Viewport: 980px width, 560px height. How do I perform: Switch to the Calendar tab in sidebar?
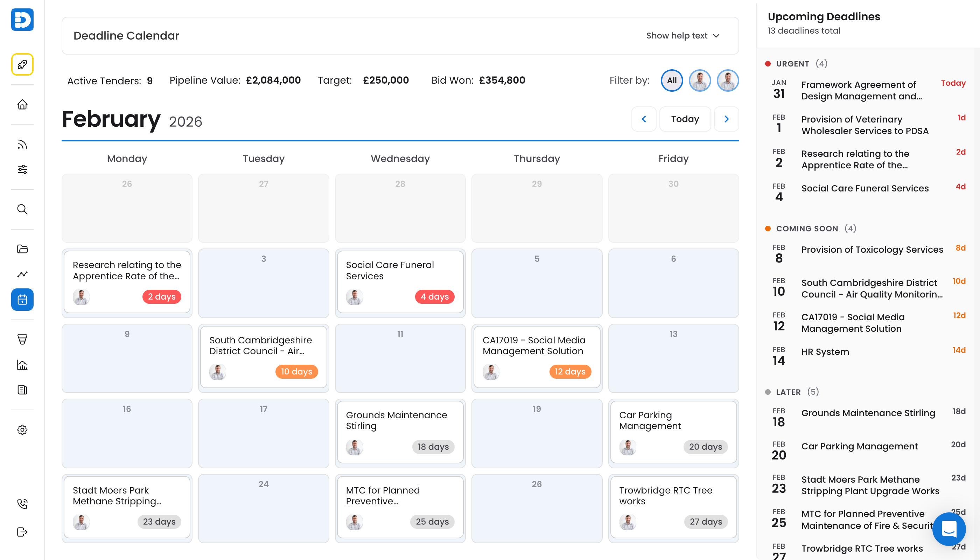(22, 300)
